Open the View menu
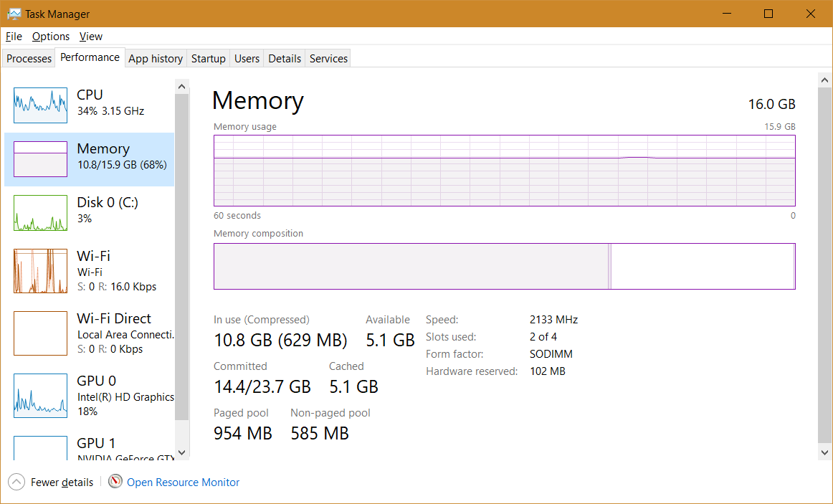Viewport: 833px width, 504px height. (91, 37)
